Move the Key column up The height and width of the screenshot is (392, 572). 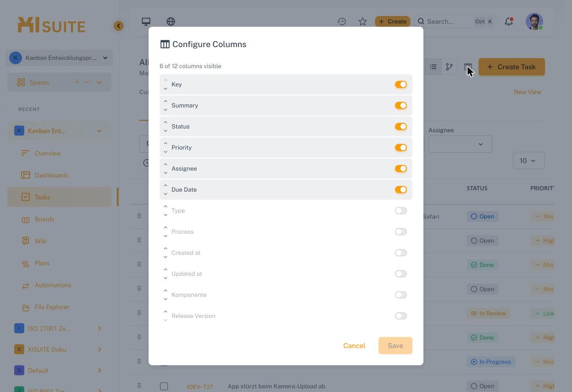pos(166,81)
